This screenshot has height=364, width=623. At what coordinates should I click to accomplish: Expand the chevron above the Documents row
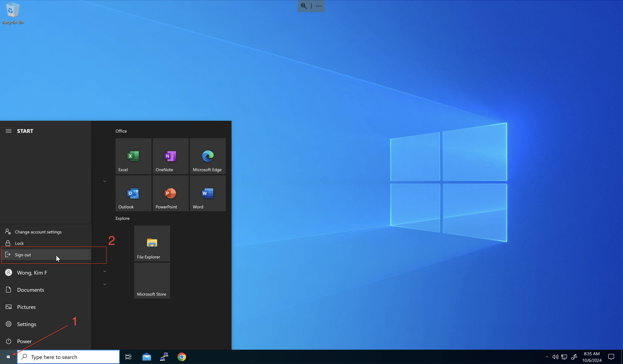pos(105,284)
